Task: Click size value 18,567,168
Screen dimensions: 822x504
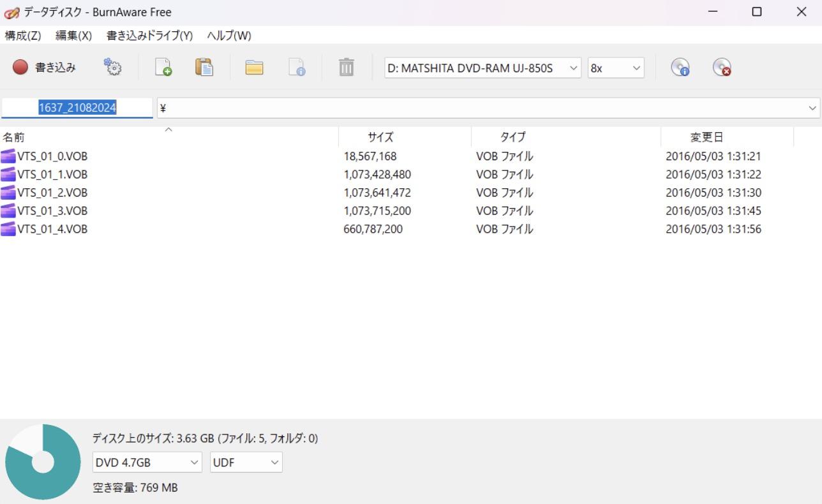Action: [x=370, y=156]
